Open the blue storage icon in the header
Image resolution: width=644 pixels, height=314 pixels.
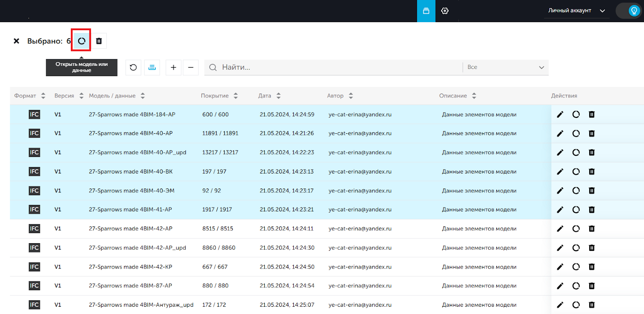[426, 11]
